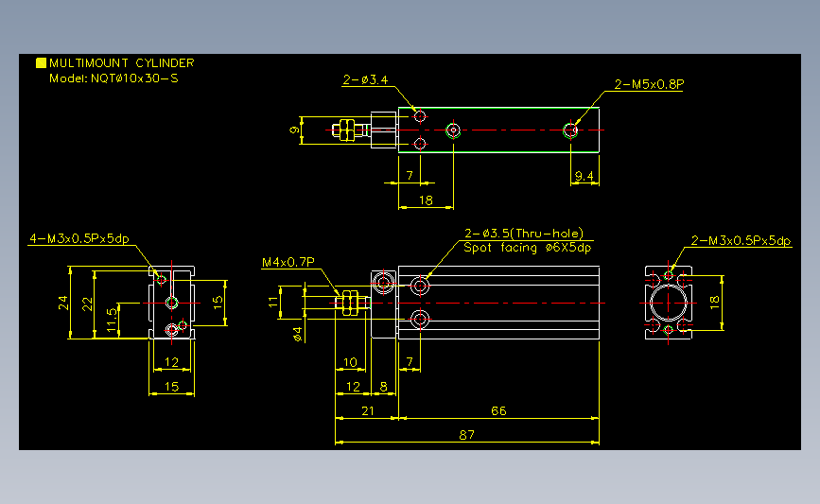
Task: Select the M4x0.7P rod thread label
Action: (288, 262)
